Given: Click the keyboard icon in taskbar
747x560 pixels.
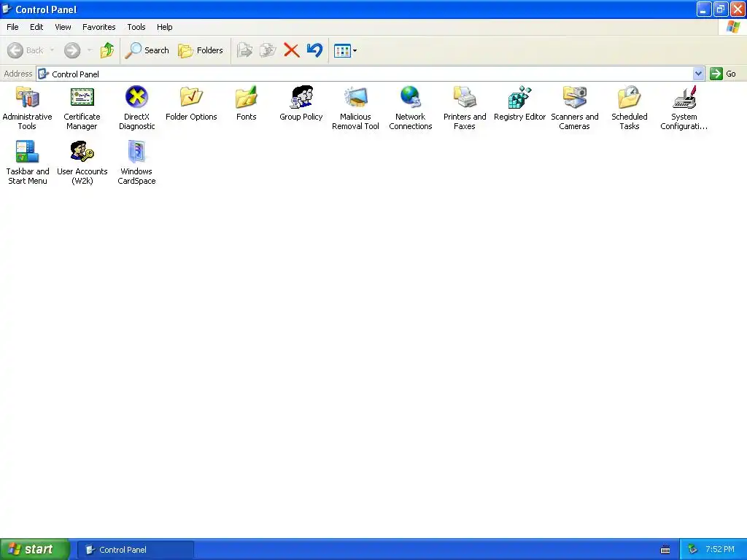Looking at the screenshot, I should (x=665, y=550).
